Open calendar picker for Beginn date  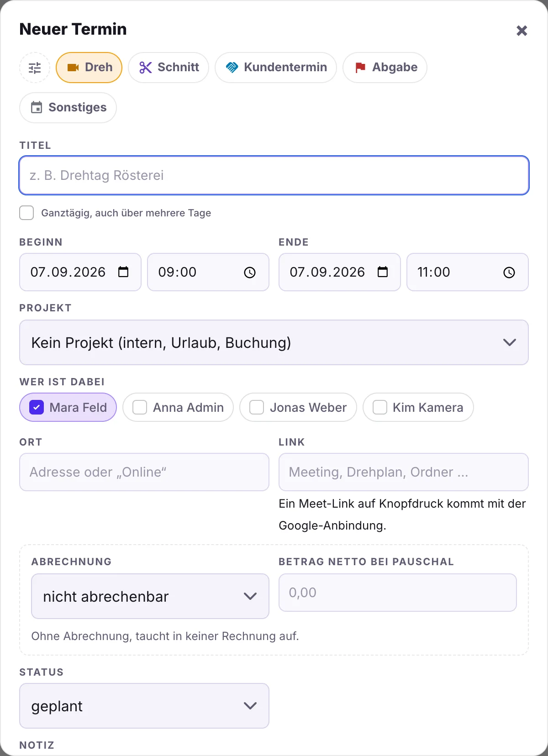pos(123,272)
